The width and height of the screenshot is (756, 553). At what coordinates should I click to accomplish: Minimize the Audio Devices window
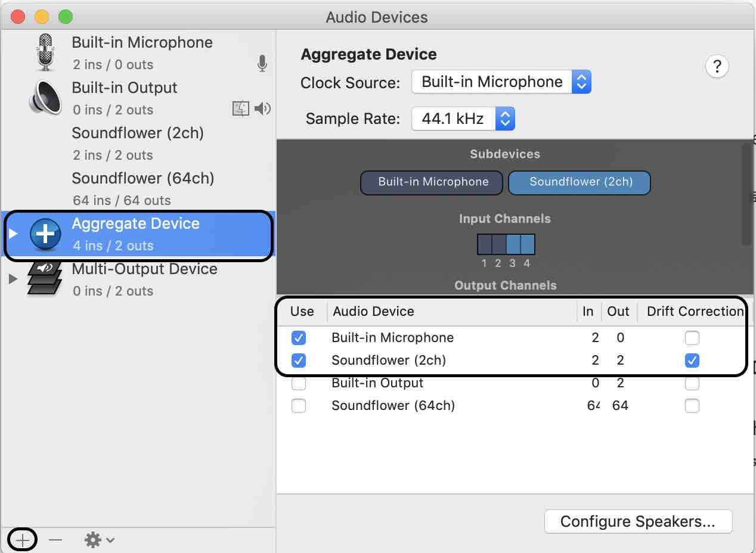(42, 17)
